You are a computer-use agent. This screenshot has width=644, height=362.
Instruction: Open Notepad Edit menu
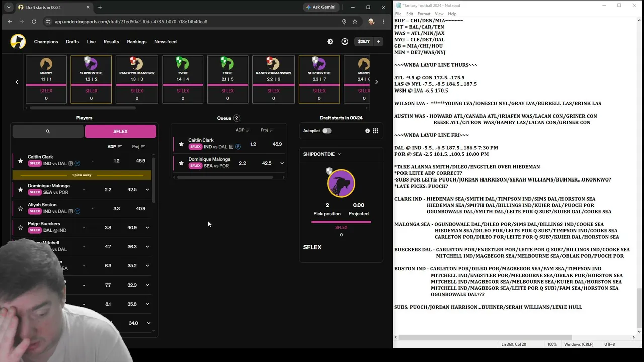pyautogui.click(x=410, y=14)
